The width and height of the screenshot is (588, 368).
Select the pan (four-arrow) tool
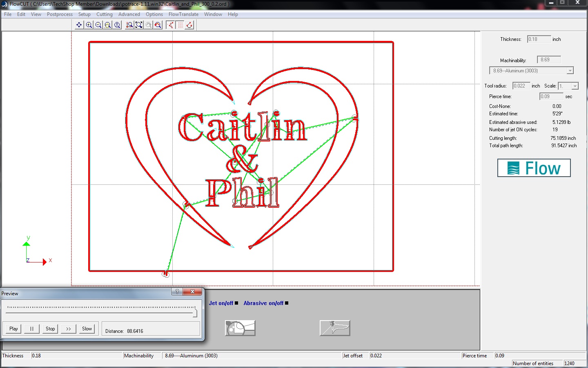point(79,25)
